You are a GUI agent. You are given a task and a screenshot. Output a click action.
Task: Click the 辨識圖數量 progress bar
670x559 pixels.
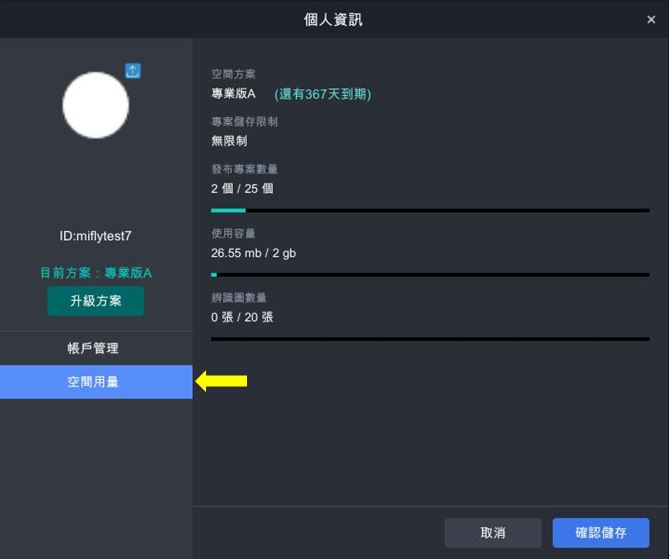click(x=430, y=339)
